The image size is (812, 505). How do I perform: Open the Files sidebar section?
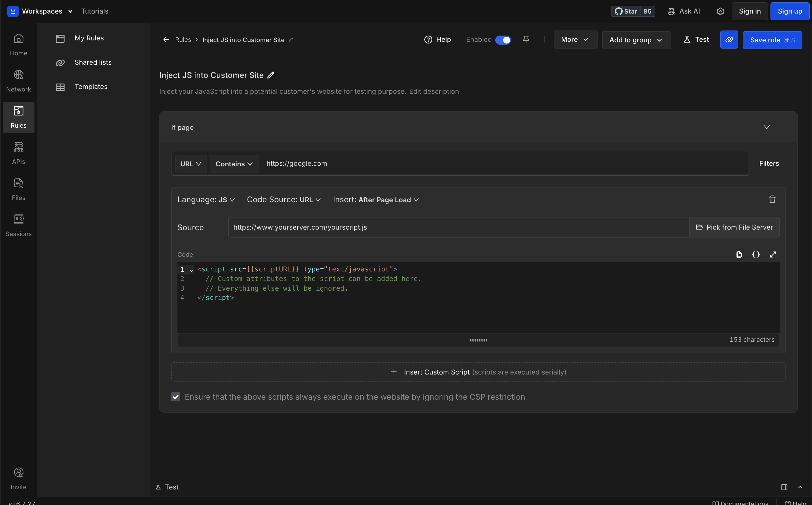pos(18,189)
